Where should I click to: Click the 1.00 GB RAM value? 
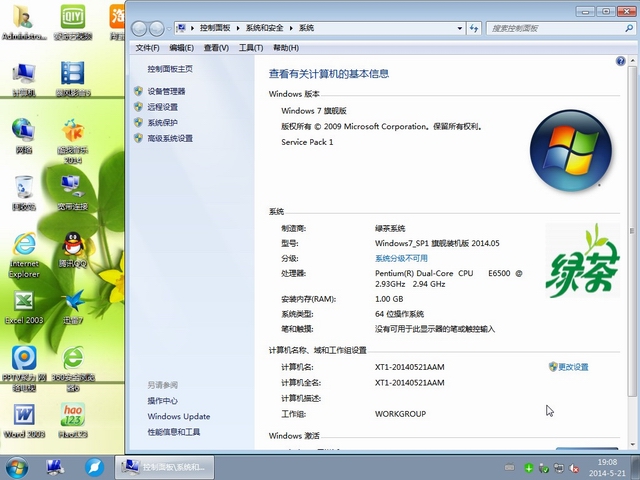pyautogui.click(x=389, y=299)
